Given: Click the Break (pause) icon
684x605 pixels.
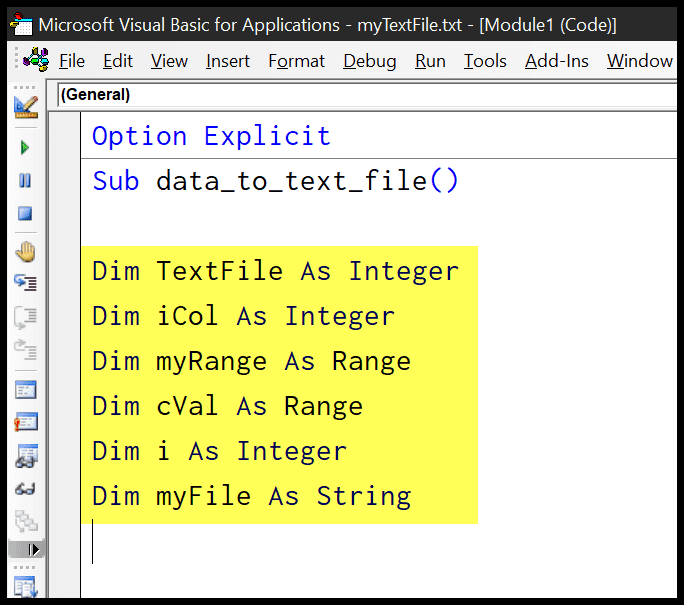Looking at the screenshot, I should tap(25, 181).
